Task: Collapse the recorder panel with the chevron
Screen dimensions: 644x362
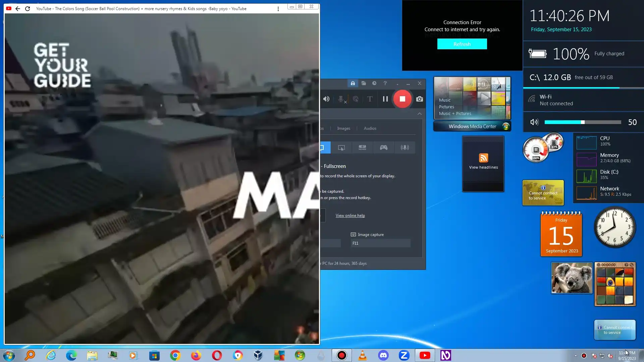Action: point(419,114)
